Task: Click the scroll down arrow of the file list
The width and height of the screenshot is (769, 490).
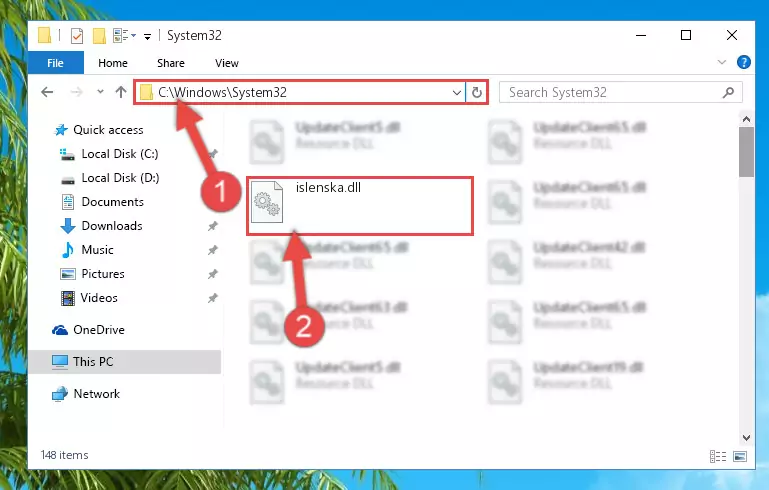Action: [x=746, y=438]
